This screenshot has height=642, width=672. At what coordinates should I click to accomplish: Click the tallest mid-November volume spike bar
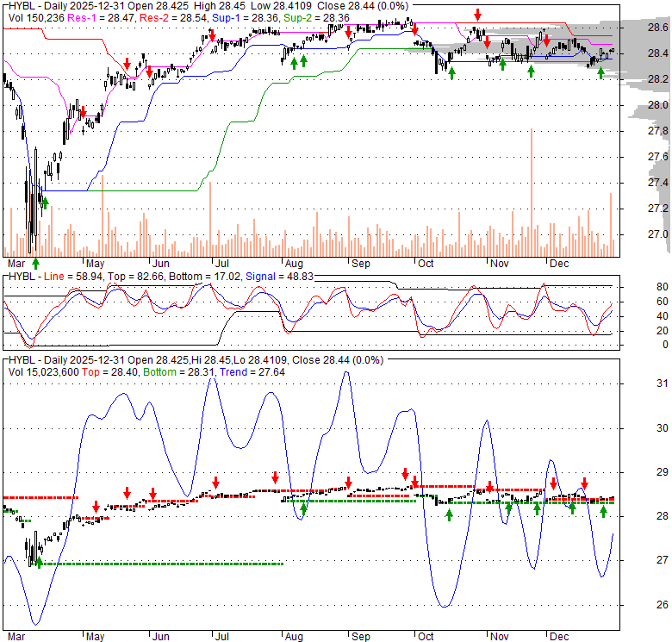pos(532,192)
